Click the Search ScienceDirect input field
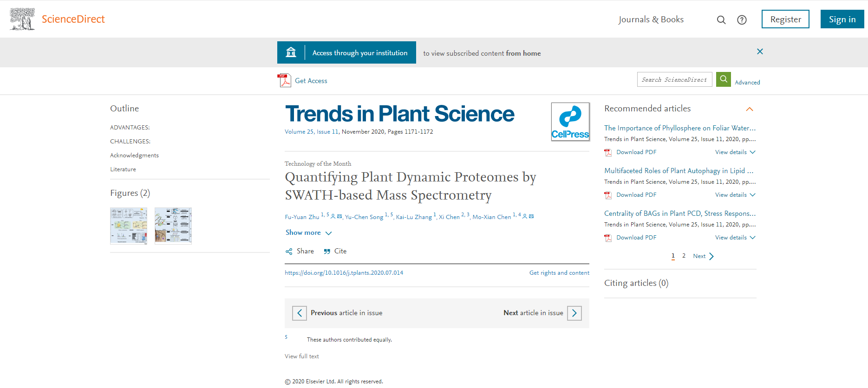868x388 pixels. click(x=674, y=79)
